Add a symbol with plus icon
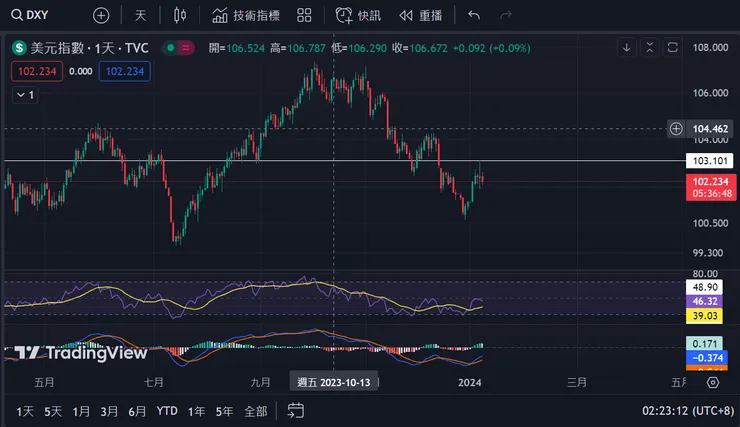The image size is (740, 427). (x=101, y=16)
